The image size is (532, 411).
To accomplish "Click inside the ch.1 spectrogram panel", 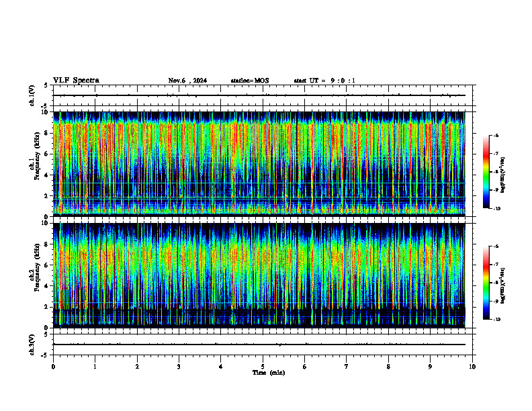I will click(259, 164).
